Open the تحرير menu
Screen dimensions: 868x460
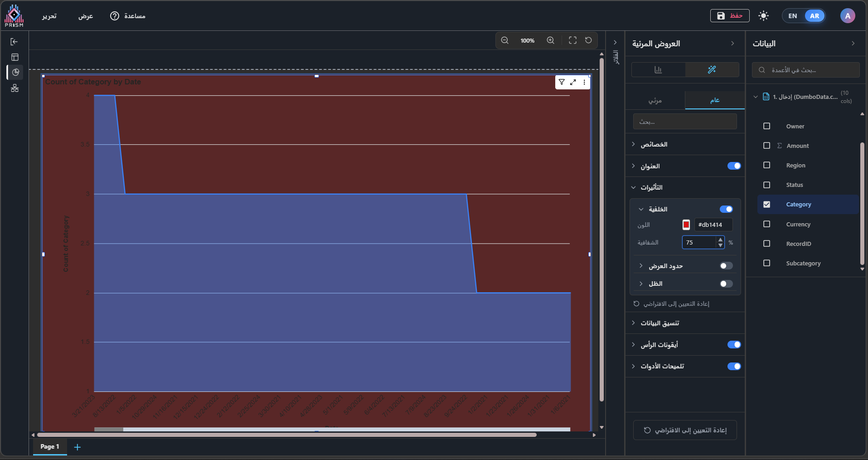coord(49,16)
